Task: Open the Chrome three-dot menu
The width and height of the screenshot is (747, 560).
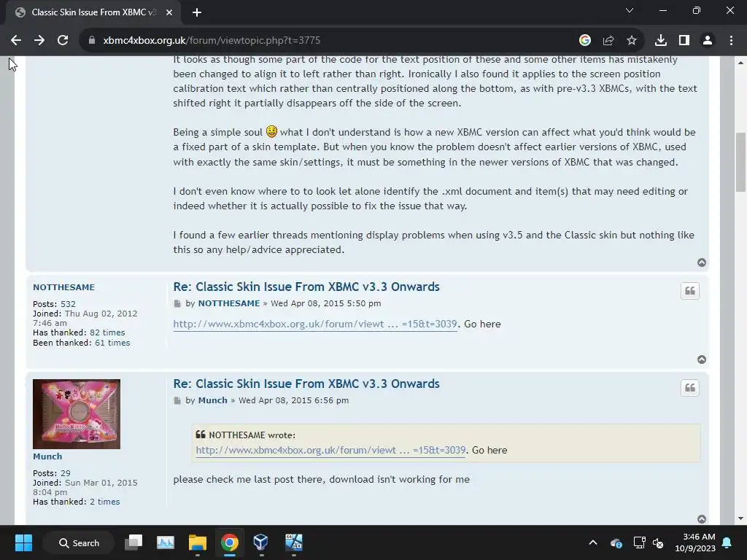Action: tap(731, 41)
